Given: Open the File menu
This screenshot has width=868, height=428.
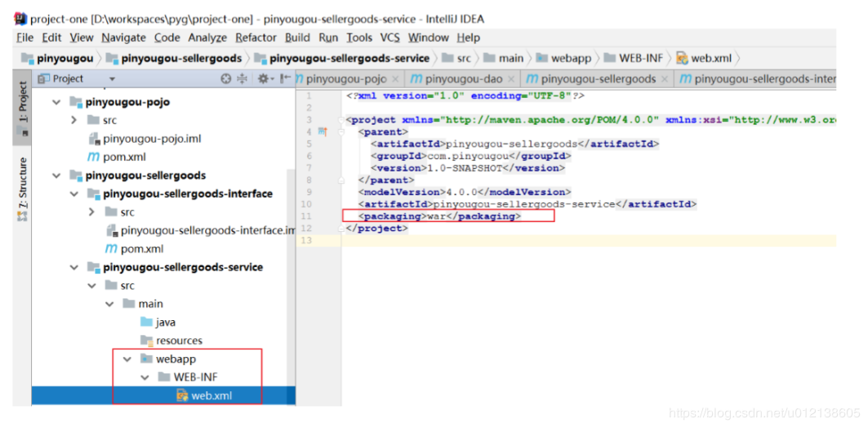Looking at the screenshot, I should [25, 38].
